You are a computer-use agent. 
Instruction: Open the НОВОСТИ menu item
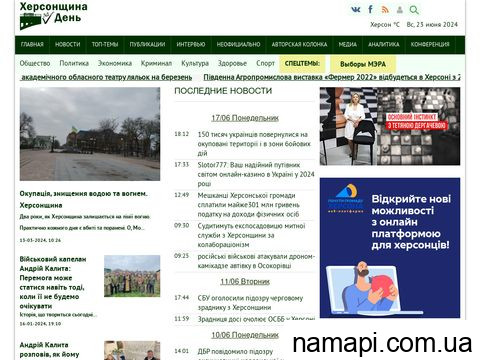68,44
